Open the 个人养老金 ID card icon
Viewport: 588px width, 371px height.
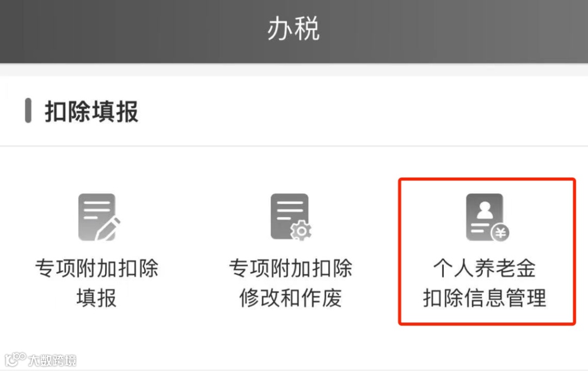tap(487, 217)
